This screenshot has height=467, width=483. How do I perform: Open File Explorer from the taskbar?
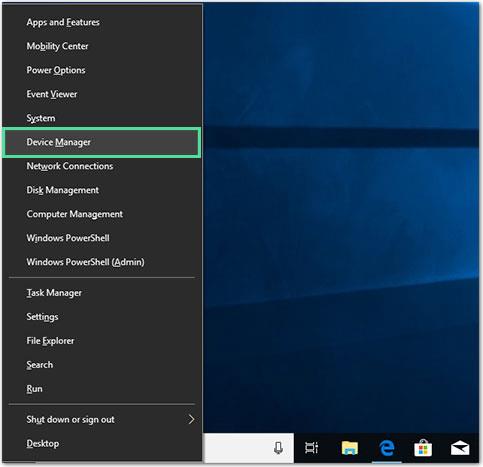tap(350, 448)
